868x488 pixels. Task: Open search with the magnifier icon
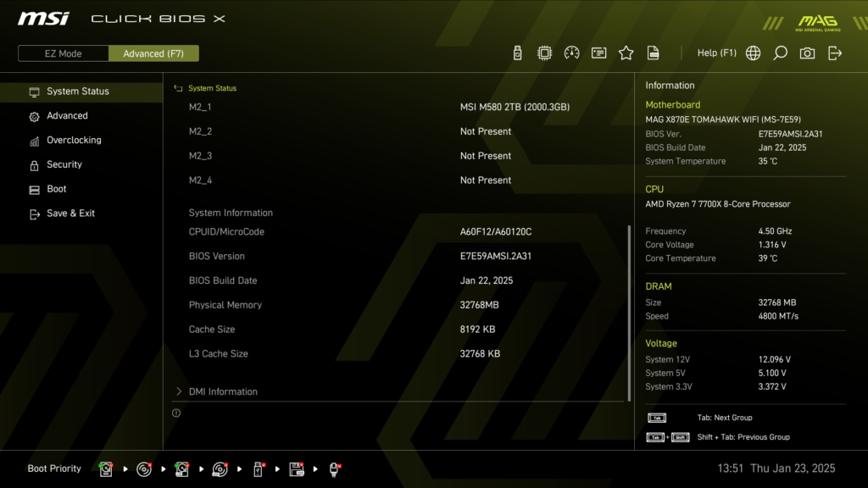[780, 53]
